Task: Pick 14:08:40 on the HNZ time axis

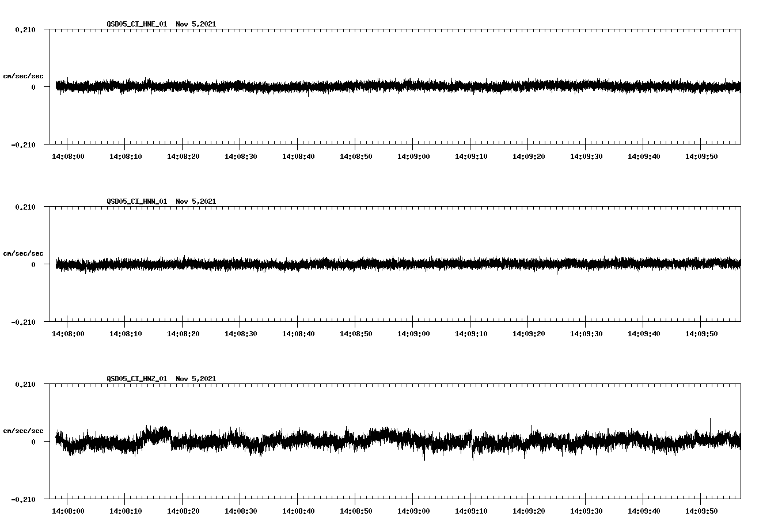Action: [298, 511]
